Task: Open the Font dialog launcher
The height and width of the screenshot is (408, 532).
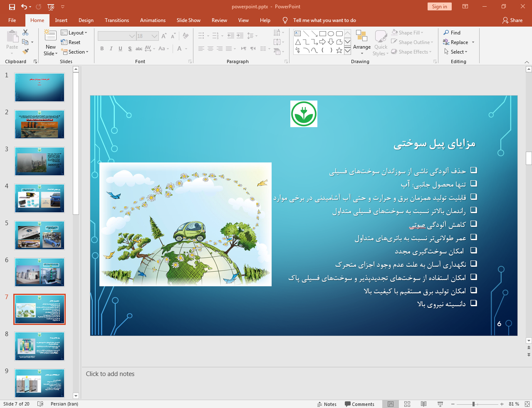Action: tap(190, 61)
